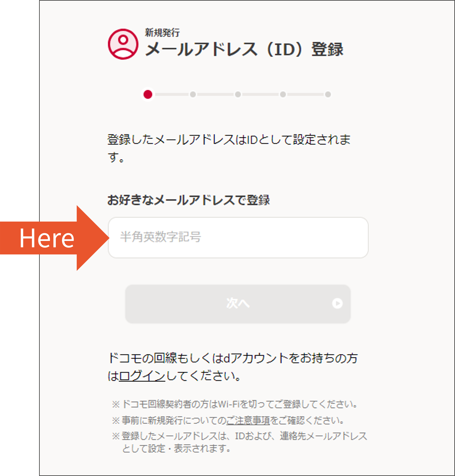The width and height of the screenshot is (455, 476).
Task: Click the note starting with 事前に新規発行について
Action: [228, 420]
